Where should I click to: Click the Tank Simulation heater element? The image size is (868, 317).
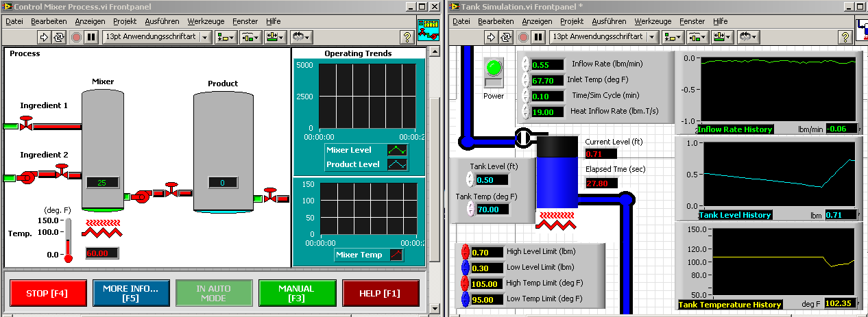(x=557, y=220)
